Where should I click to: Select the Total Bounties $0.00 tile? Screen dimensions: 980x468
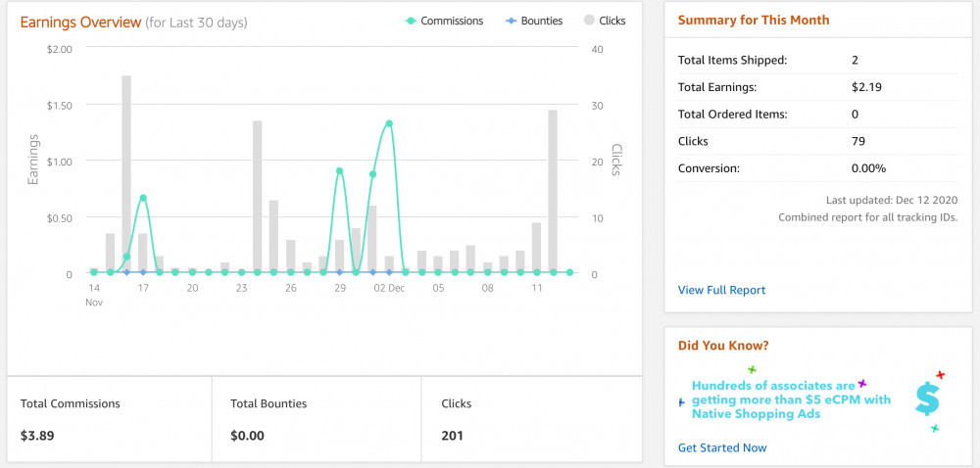(317, 418)
